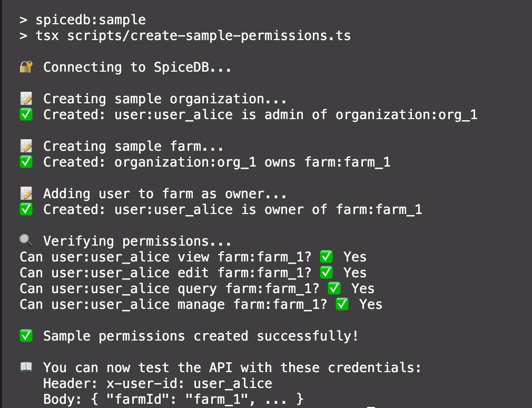Click checkmark before admin of organization:org_1 line
532x408 pixels.
coord(26,114)
